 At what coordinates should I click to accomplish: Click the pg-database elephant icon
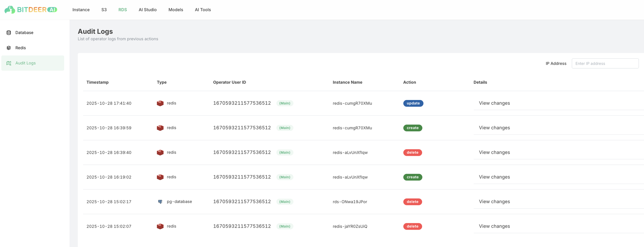point(160,202)
